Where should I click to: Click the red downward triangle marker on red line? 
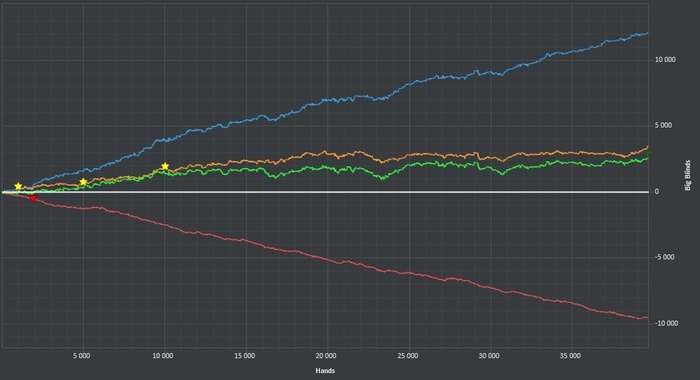click(x=33, y=198)
